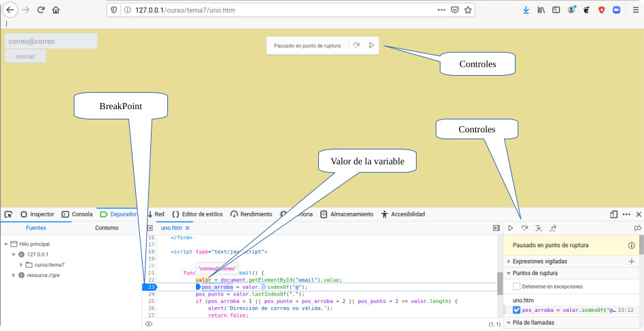Image resolution: width=644 pixels, height=331 pixels.
Task: Switch to the Contorno outline tab
Action: [107, 228]
